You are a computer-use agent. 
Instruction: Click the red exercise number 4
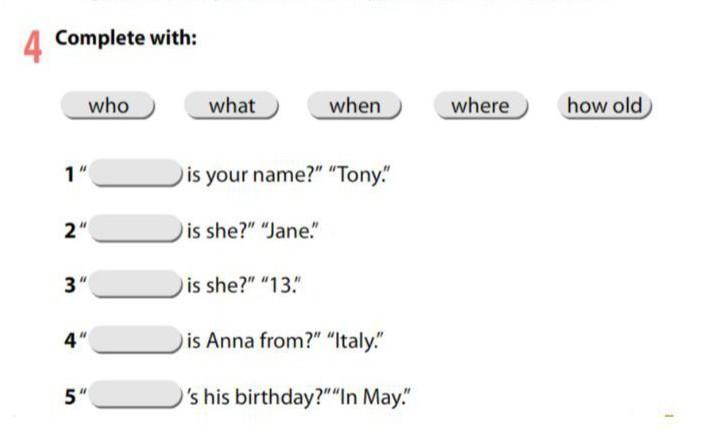33,46
